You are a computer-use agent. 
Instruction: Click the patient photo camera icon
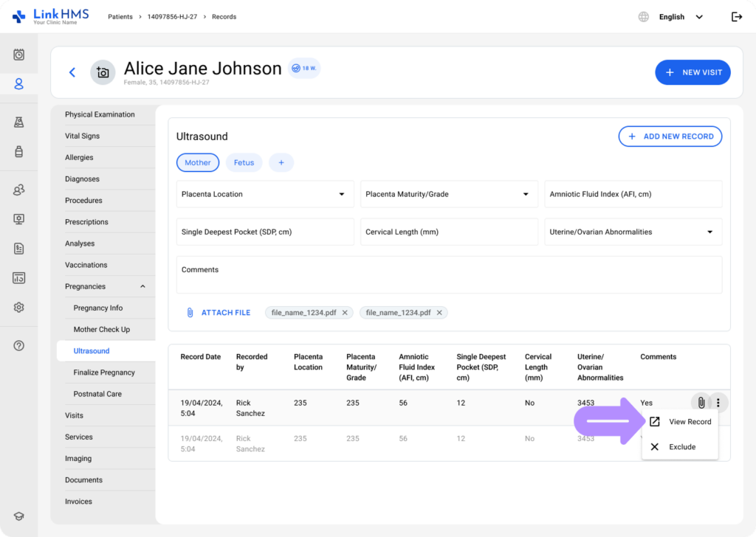(103, 72)
